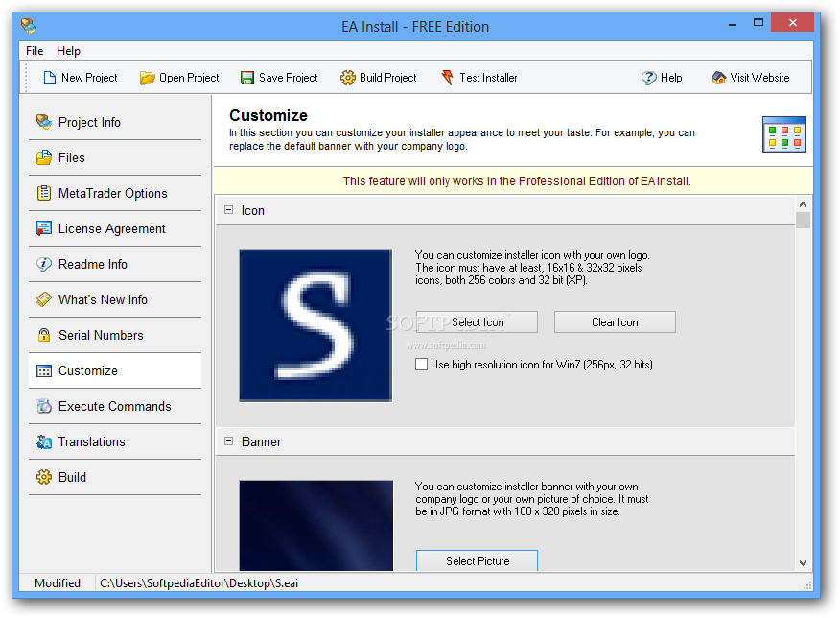840x618 pixels.
Task: Click the New Project page icon
Action: coord(49,78)
